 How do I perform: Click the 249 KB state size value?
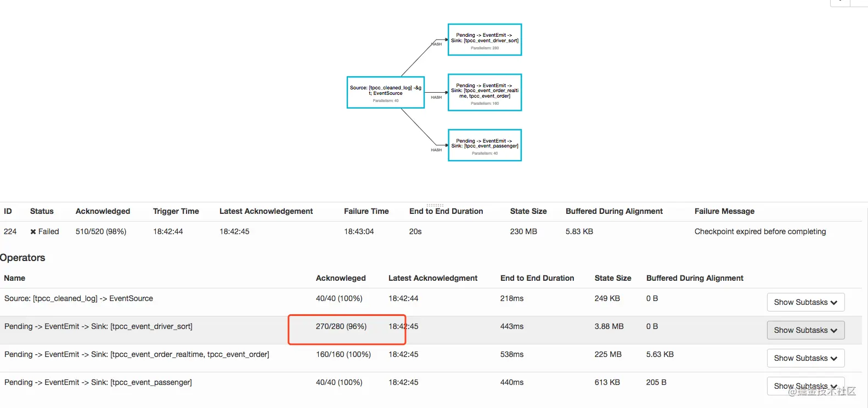tap(607, 298)
